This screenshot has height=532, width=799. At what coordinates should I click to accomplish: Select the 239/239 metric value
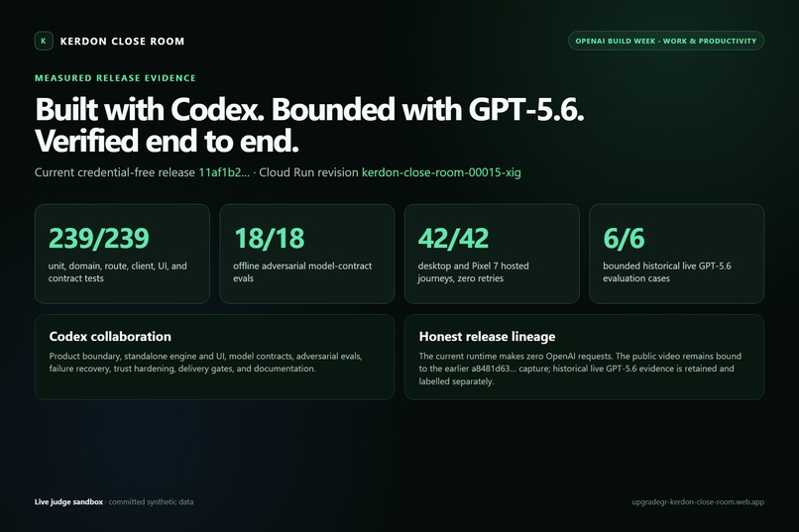99,238
